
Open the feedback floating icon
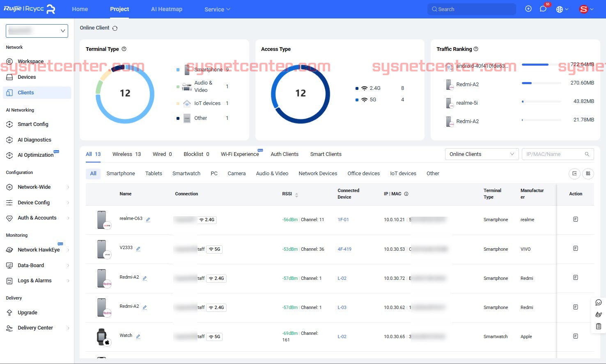(x=598, y=314)
